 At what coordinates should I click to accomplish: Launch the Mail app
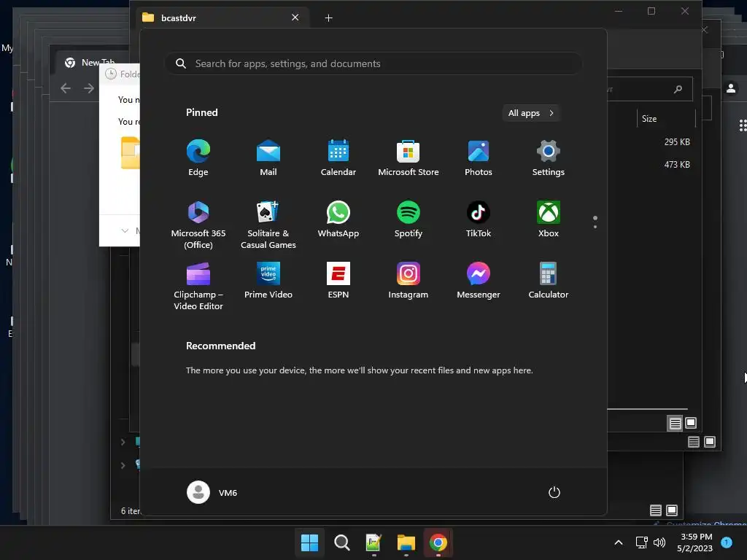(268, 158)
